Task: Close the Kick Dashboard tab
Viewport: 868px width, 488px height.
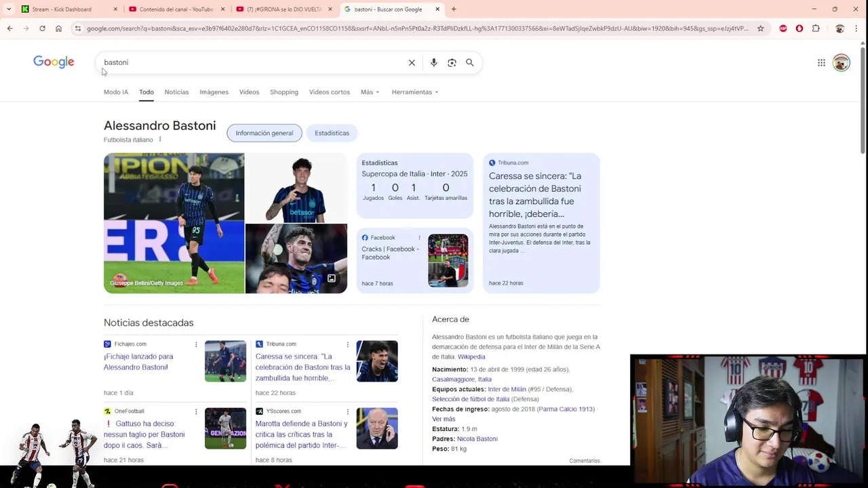Action: (115, 9)
